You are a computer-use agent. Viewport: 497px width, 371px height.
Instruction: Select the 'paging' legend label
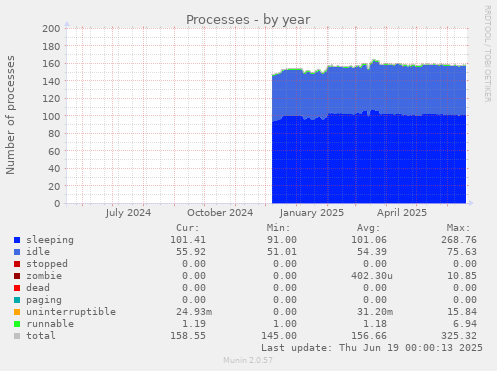tap(44, 300)
